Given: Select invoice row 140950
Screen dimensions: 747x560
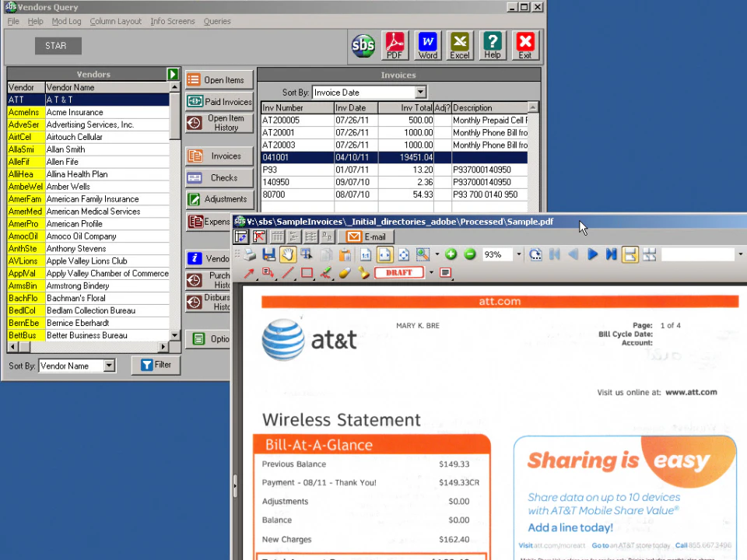Looking at the screenshot, I should pyautogui.click(x=395, y=182).
